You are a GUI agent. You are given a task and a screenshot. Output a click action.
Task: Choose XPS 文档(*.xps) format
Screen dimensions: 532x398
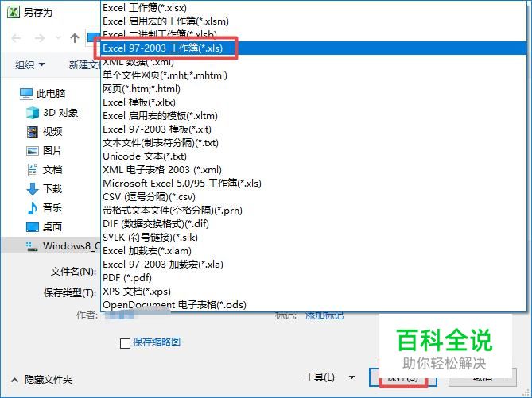314,292
